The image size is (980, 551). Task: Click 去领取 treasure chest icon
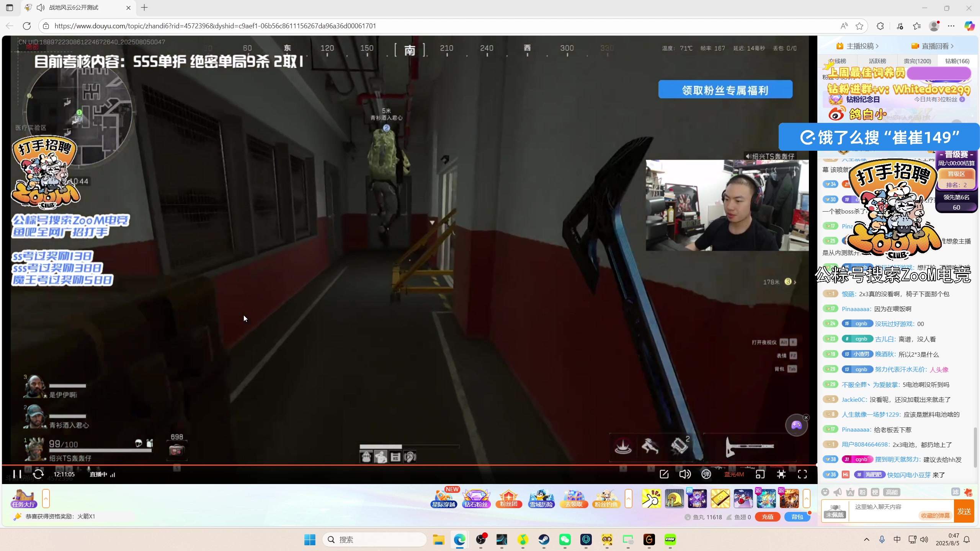pos(574,499)
